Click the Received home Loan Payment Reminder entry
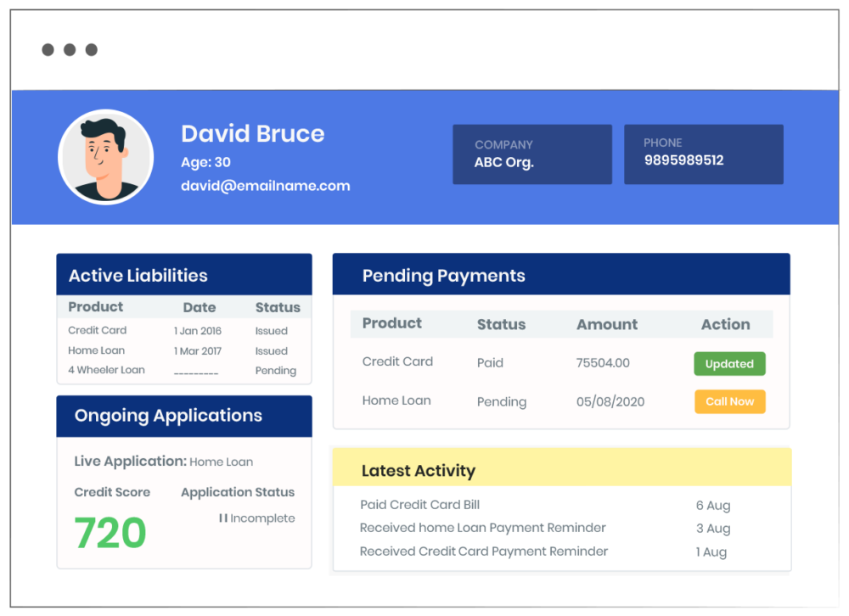The width and height of the screenshot is (849, 616). 482,528
